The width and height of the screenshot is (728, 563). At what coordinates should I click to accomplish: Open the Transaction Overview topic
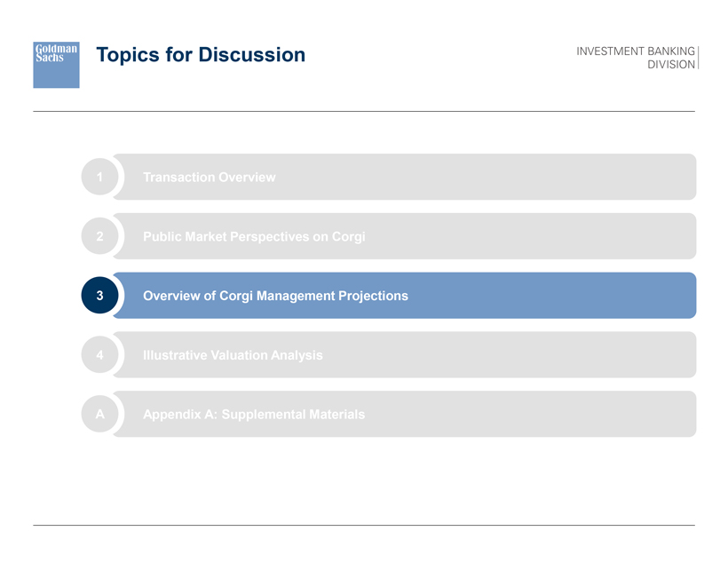(209, 178)
